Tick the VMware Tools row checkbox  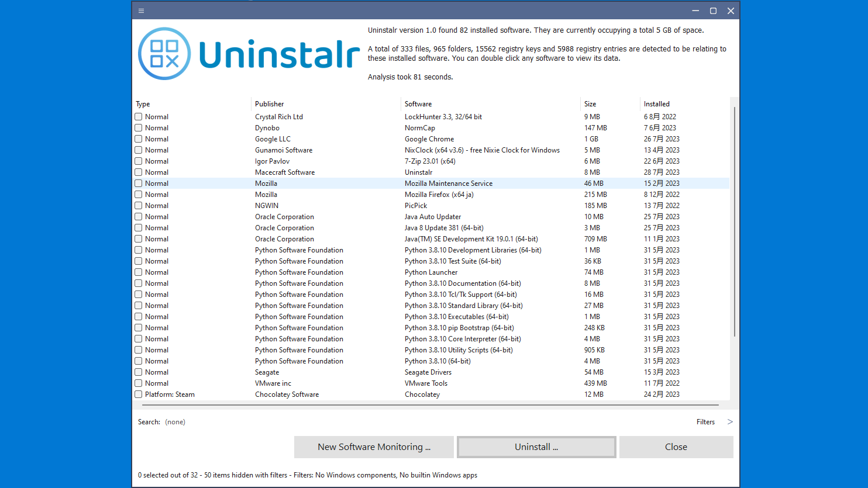pos(139,383)
